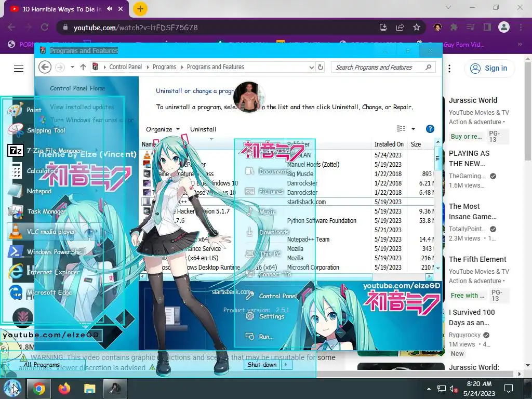
Task: Select the Python Software Foundation publisher cell
Action: 322,220
